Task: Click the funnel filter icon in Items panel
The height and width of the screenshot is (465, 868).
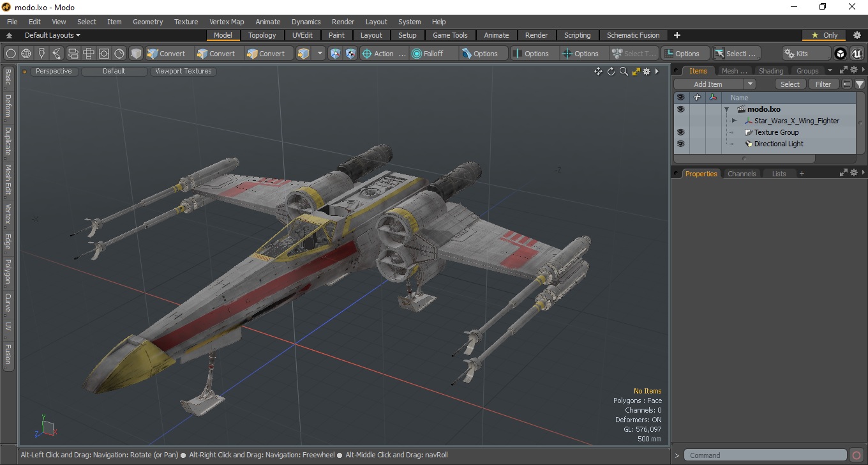Action: click(860, 84)
